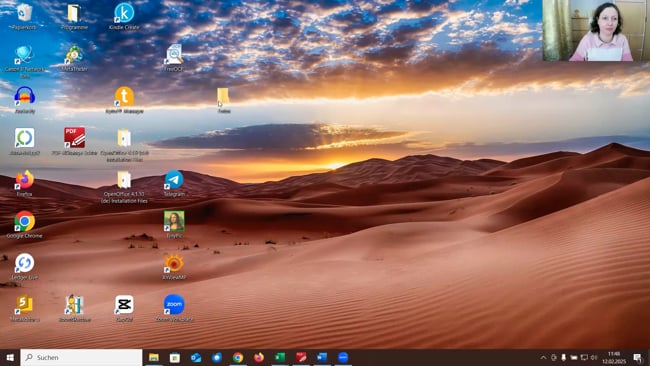This screenshot has height=366, width=650.
Task: Select the Google Chrome desktop shortcut
Action: 24,224
